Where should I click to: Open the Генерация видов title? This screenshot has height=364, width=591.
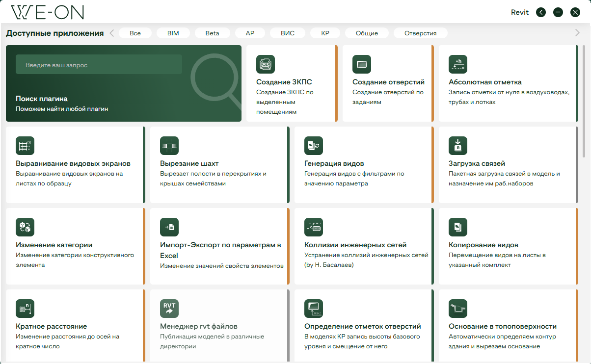(x=334, y=163)
